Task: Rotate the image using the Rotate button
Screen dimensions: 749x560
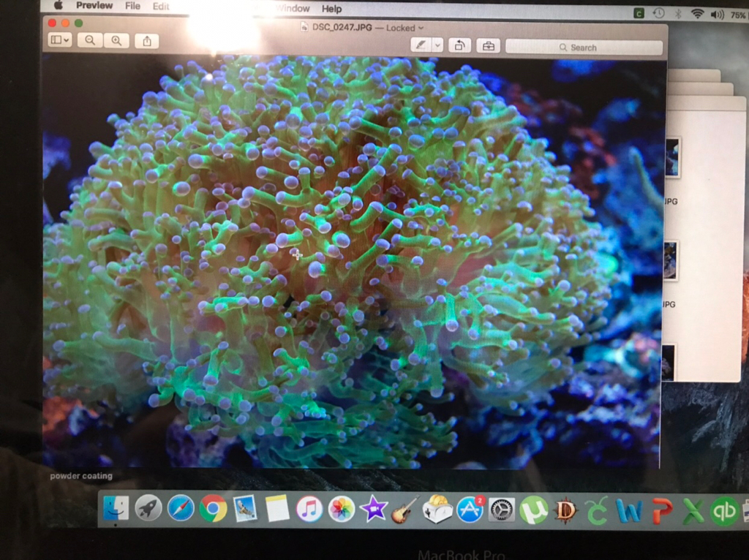Action: click(459, 45)
